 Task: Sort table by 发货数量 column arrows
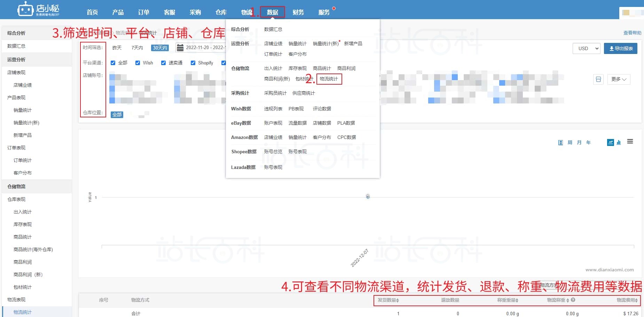(x=398, y=300)
